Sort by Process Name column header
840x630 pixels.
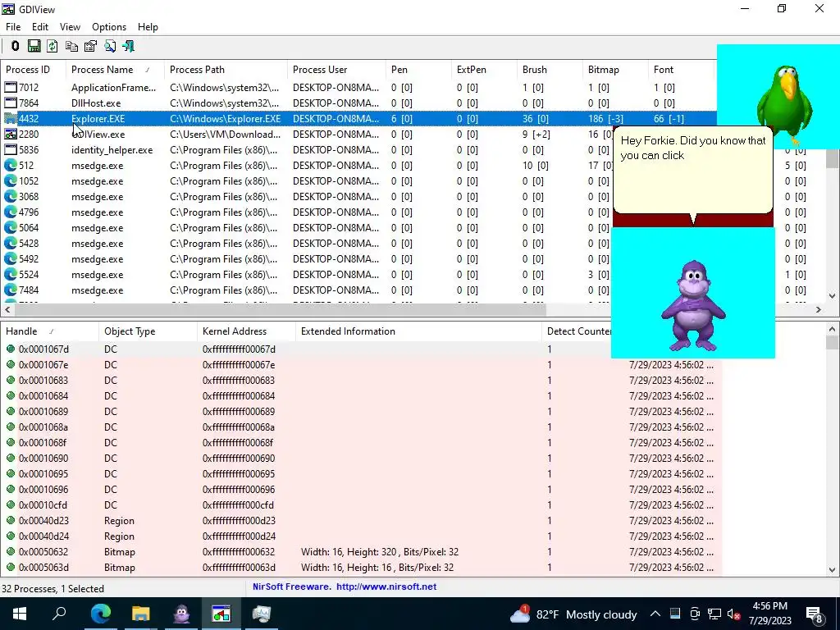115,70
